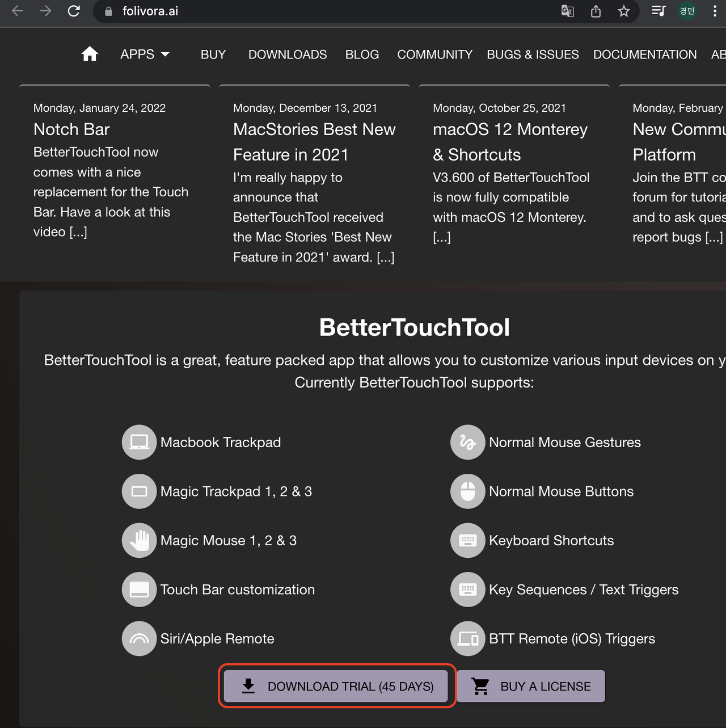726x728 pixels.
Task: Open the Notch Bar news post
Action: 71,129
